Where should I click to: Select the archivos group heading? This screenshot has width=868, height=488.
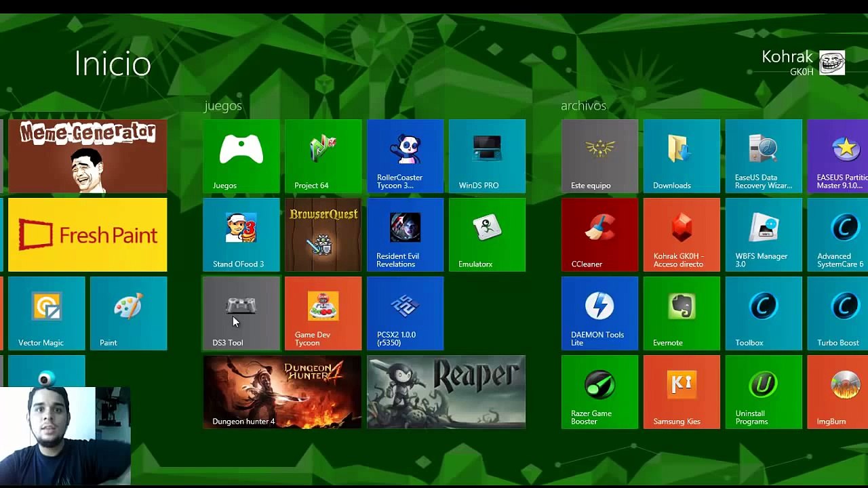pyautogui.click(x=583, y=106)
